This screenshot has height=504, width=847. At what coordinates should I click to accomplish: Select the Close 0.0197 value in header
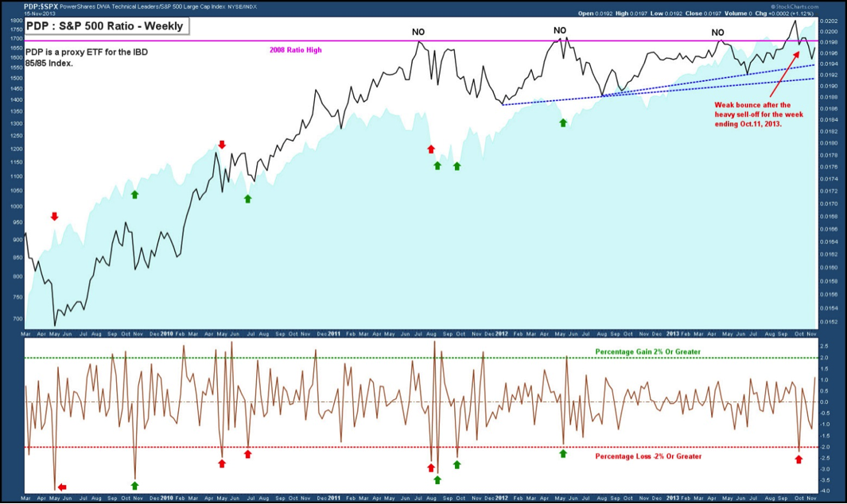[x=704, y=14]
